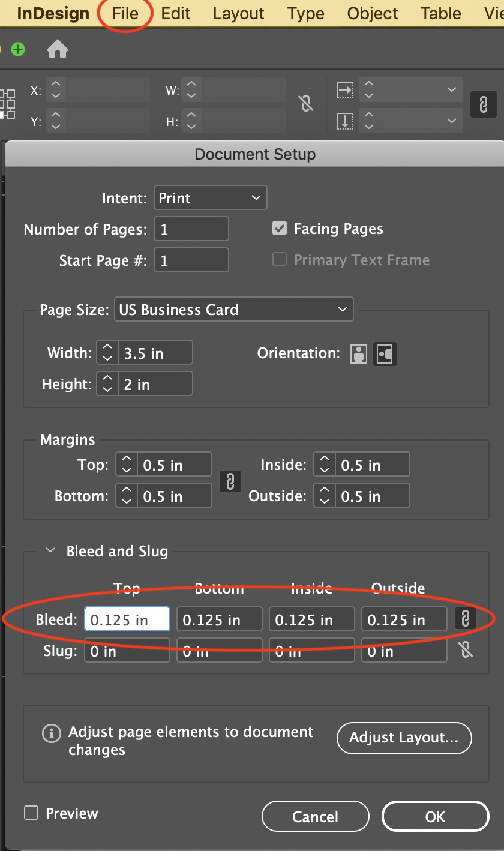Open the Type menu
504x851 pixels.
click(x=305, y=13)
